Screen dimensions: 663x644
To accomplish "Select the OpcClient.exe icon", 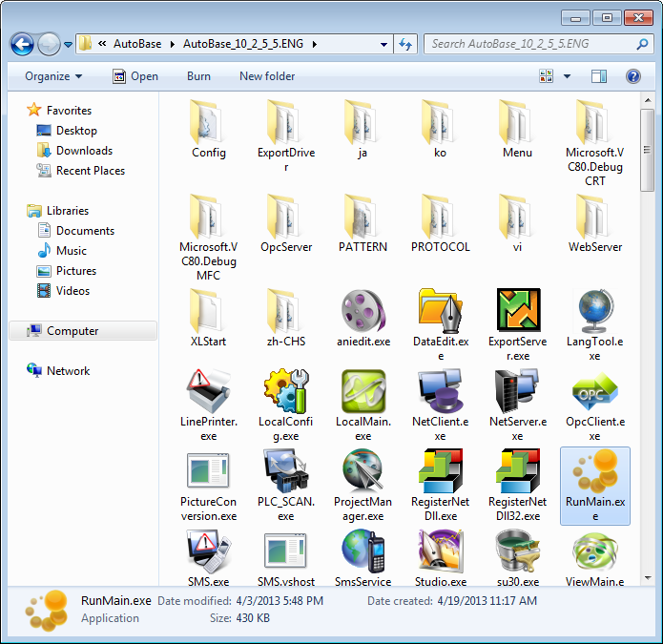I will (x=595, y=391).
